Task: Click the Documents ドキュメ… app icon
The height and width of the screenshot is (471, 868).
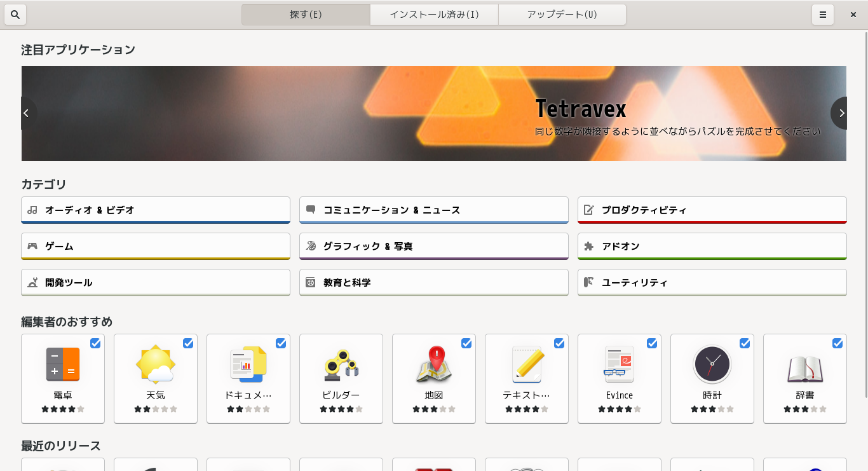Action: 248,364
